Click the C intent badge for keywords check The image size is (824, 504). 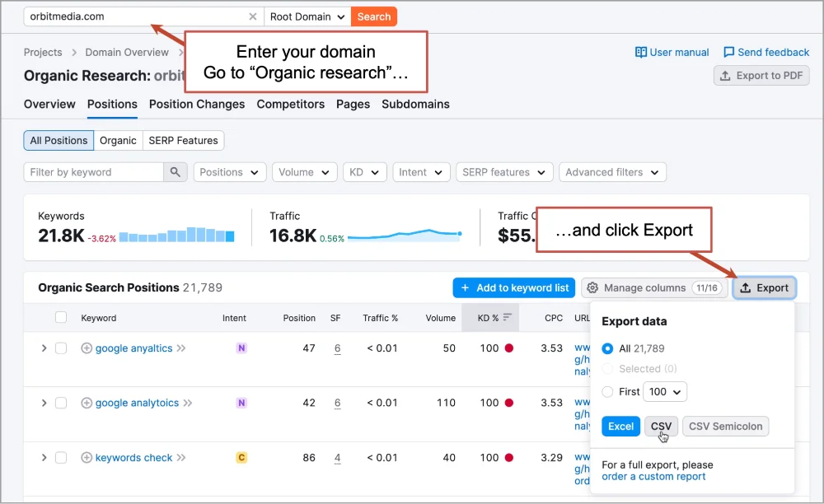tap(241, 457)
